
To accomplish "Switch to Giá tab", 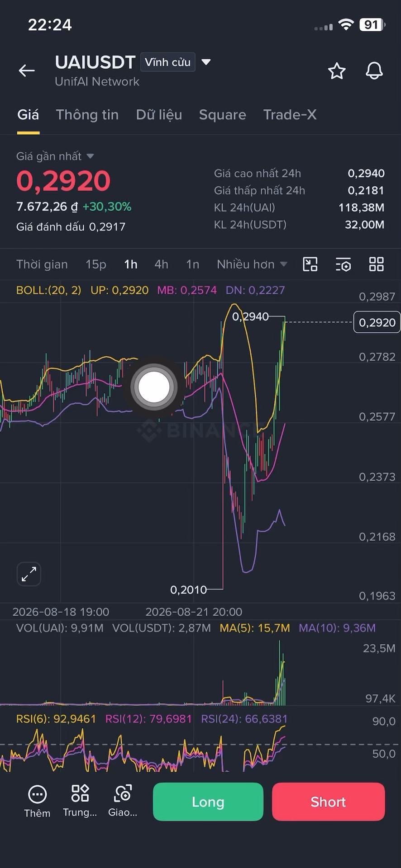I will tap(28, 115).
